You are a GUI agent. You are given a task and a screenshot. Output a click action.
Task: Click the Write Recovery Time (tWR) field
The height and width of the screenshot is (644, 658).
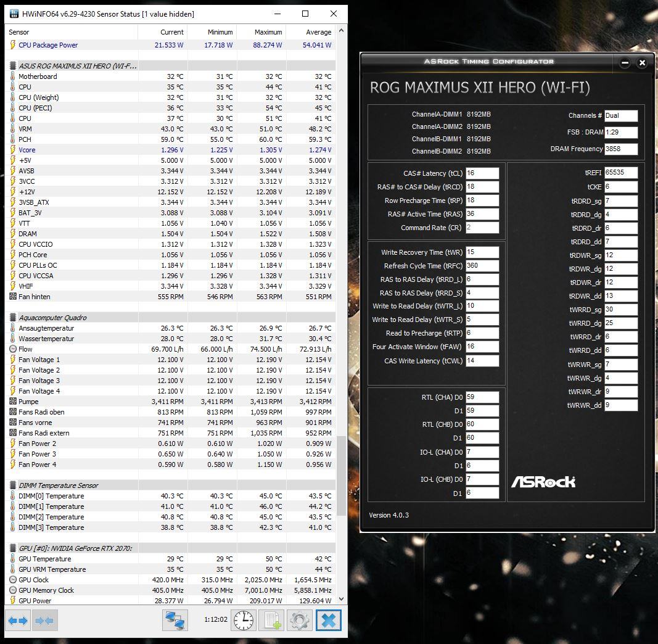[x=482, y=252]
